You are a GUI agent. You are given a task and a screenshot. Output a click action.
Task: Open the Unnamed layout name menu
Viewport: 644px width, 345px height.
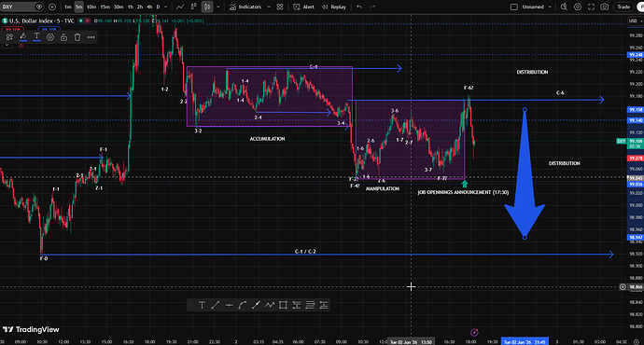[533, 7]
